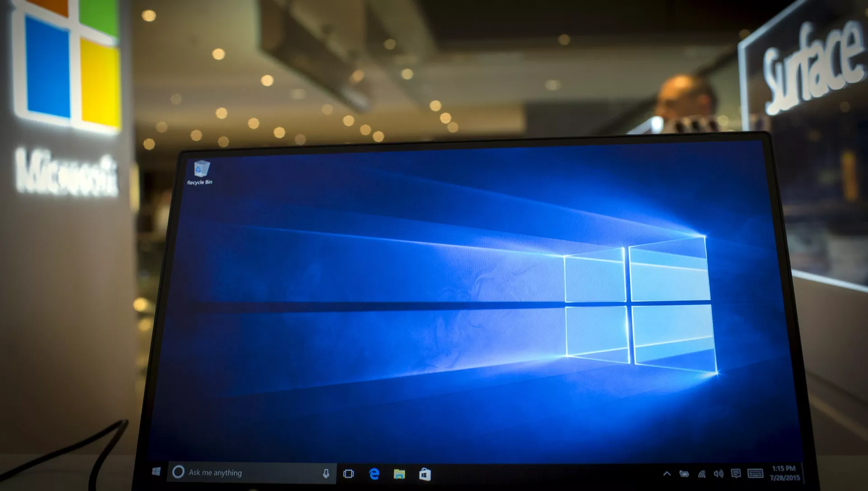Open the Recycle Bin desktop icon
The width and height of the screenshot is (868, 491).
point(201,169)
